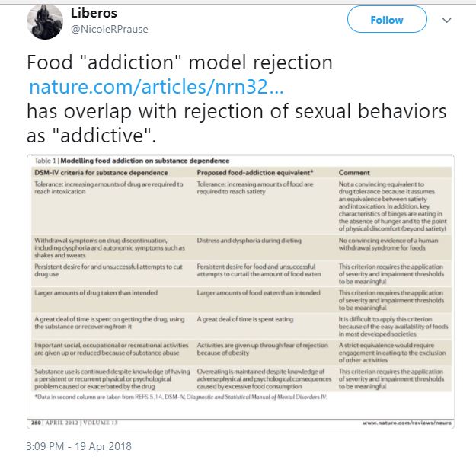
Task: Click the tweet text line starting 'Food "addiction" model'
Action: (180, 62)
